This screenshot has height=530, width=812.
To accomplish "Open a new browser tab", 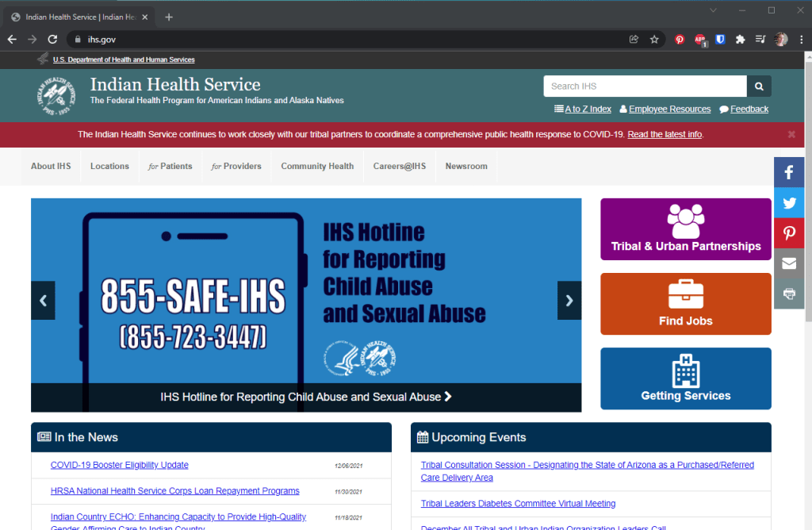I will (x=169, y=17).
